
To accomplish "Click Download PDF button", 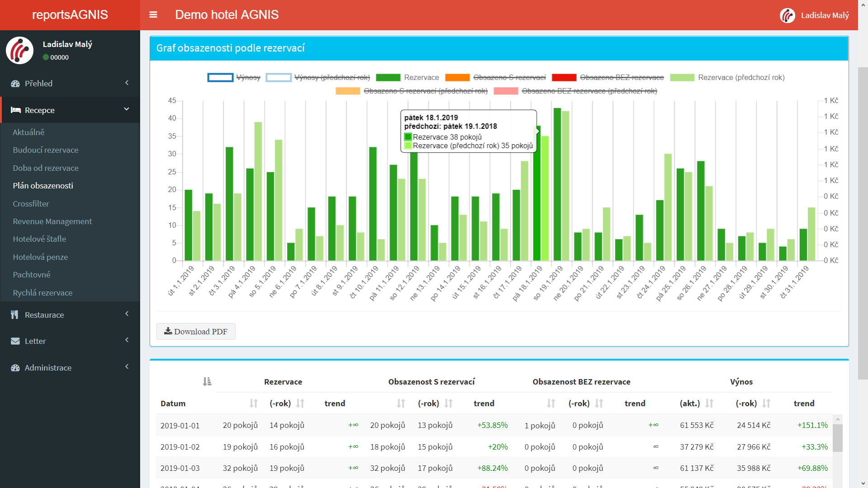I will [196, 332].
